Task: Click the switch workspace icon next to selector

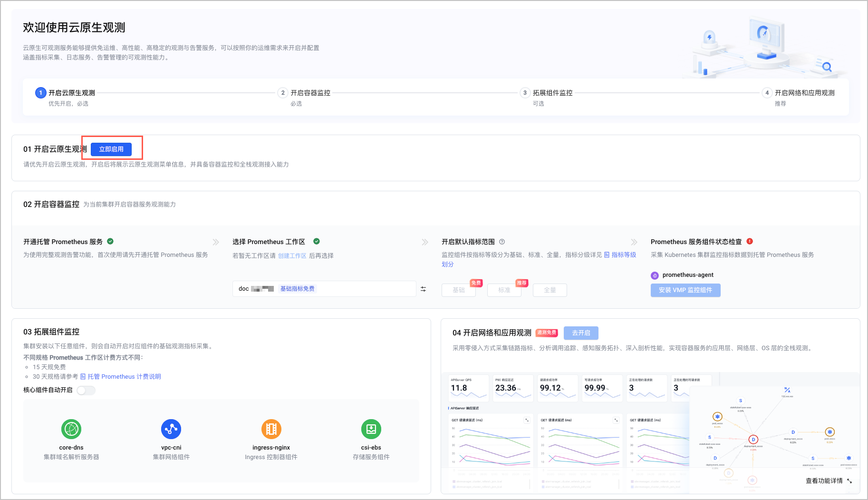Action: [423, 289]
